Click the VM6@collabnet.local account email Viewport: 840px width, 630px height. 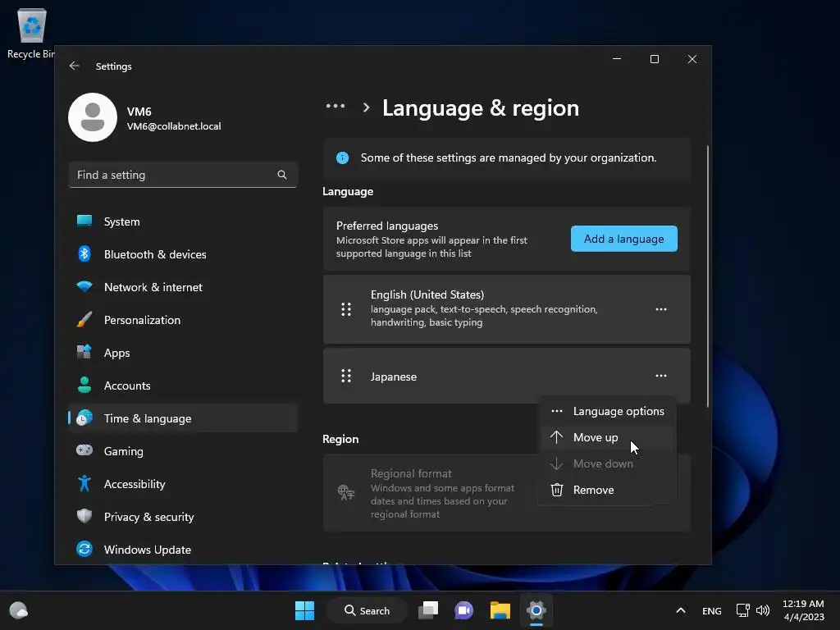[174, 126]
